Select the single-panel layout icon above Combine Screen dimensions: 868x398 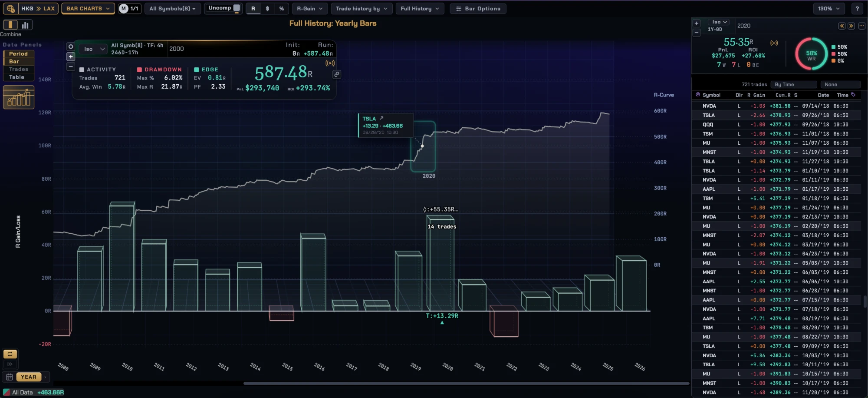[10, 25]
